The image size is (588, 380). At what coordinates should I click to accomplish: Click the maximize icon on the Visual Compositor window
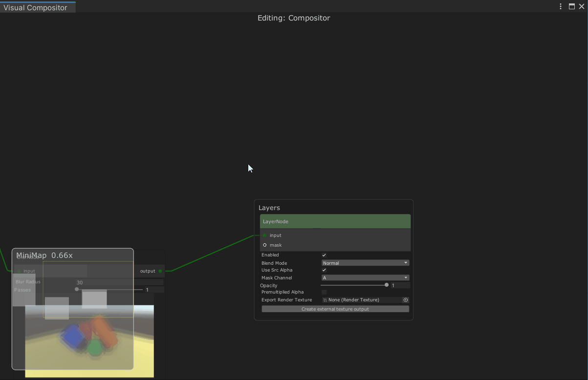pyautogui.click(x=571, y=6)
